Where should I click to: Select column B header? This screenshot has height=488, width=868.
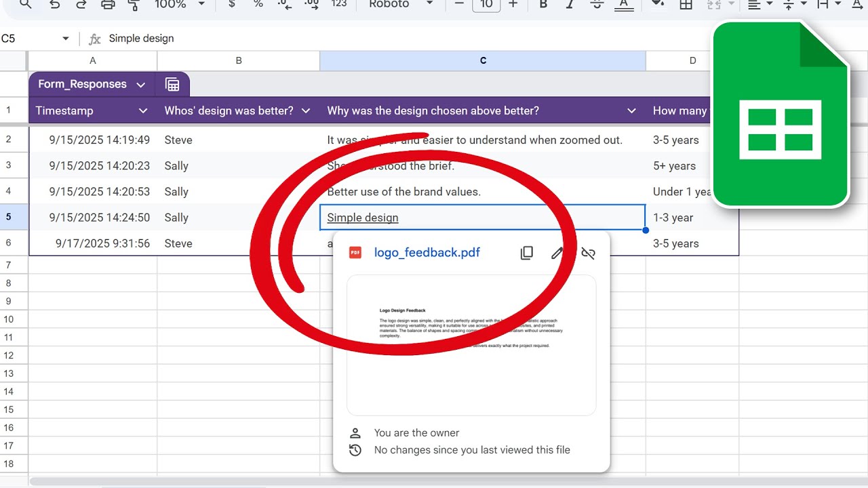[x=239, y=61]
